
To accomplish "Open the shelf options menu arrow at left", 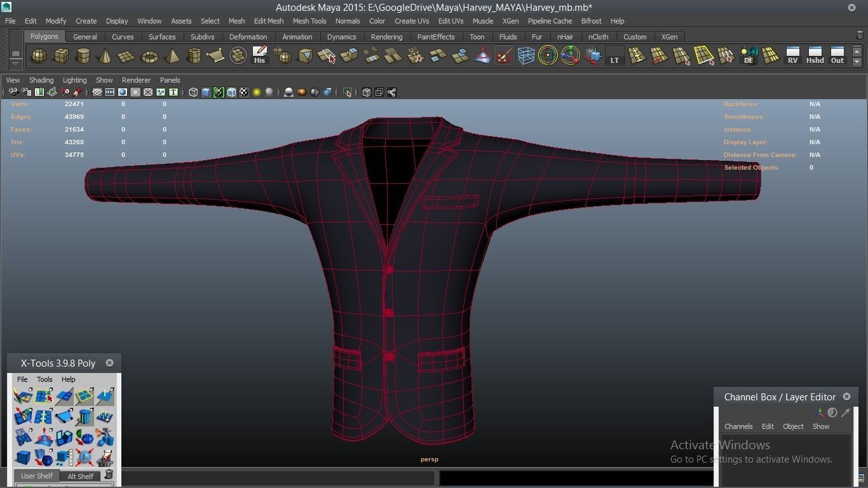I will click(15, 64).
